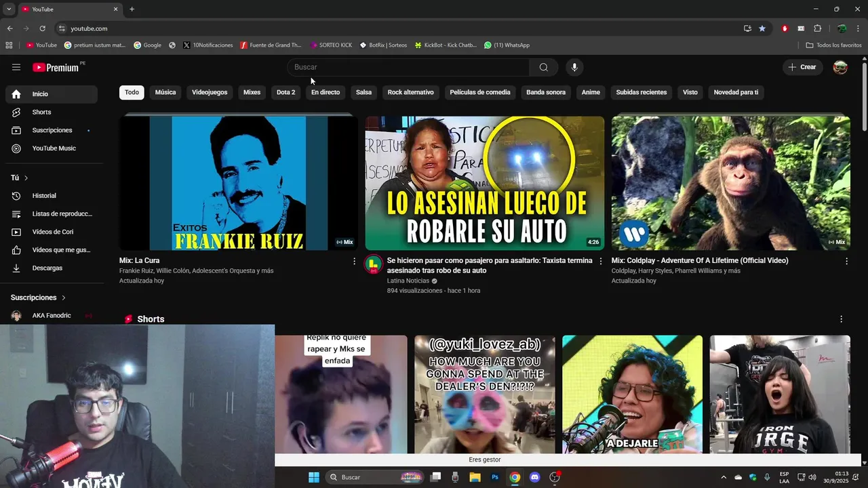Viewport: 868px width, 488px height.
Task: Select the En directo filter chip
Action: tap(325, 92)
